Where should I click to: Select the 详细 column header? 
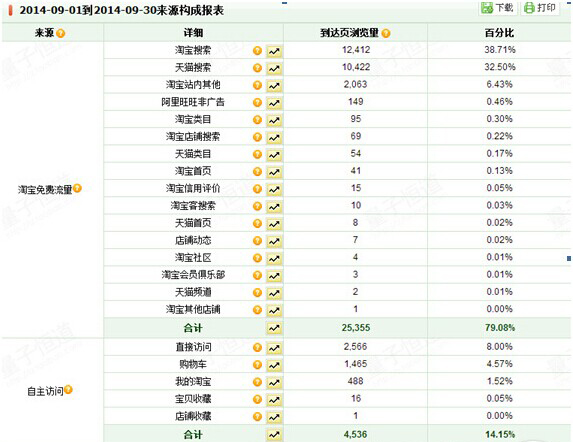(x=193, y=33)
